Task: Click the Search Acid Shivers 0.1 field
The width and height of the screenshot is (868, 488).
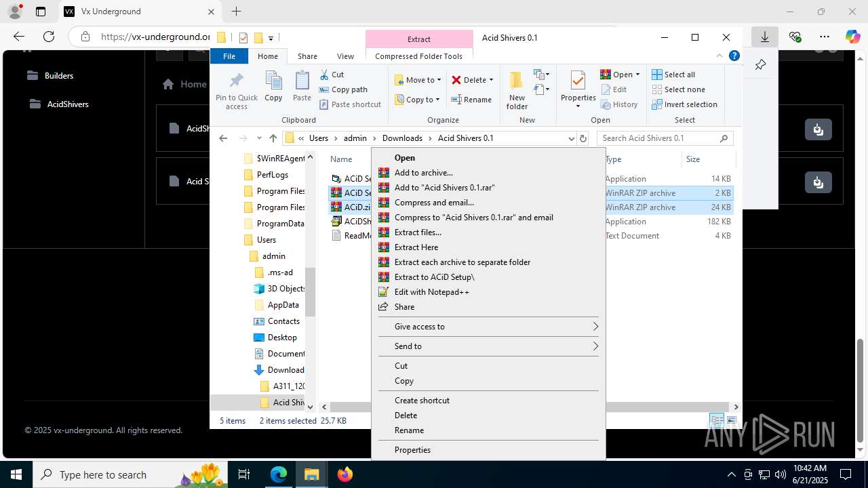Action: click(x=665, y=138)
